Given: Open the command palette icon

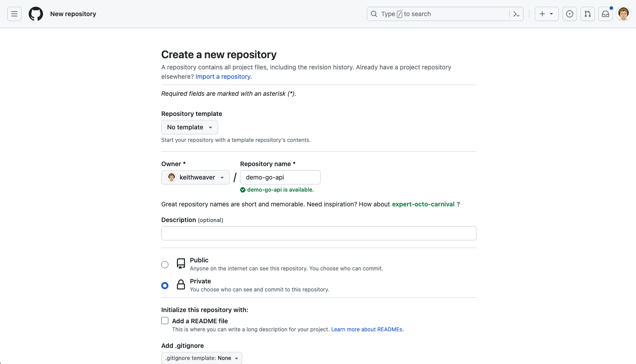Looking at the screenshot, I should (516, 14).
